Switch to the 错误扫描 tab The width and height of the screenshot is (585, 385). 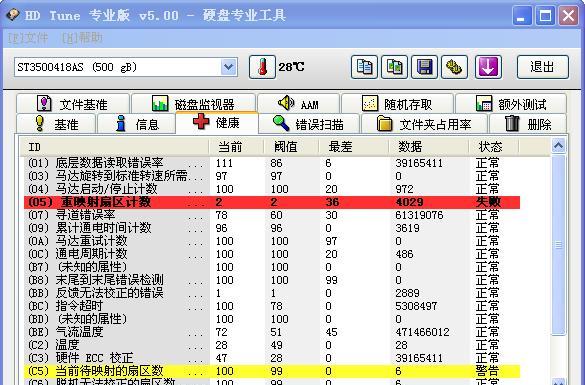[309, 123]
